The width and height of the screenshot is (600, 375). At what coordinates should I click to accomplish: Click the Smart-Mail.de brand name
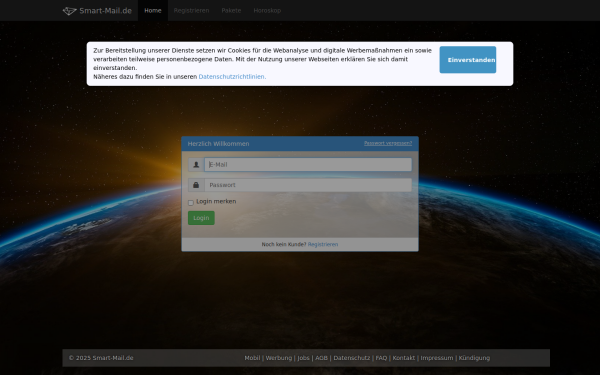pos(106,11)
